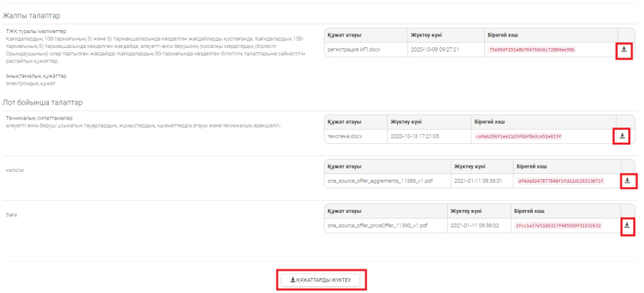The width and height of the screenshot is (644, 293).
Task: Download the one_source_offer_priceOffer_11390_v1.pdf file
Action: pos(627,226)
